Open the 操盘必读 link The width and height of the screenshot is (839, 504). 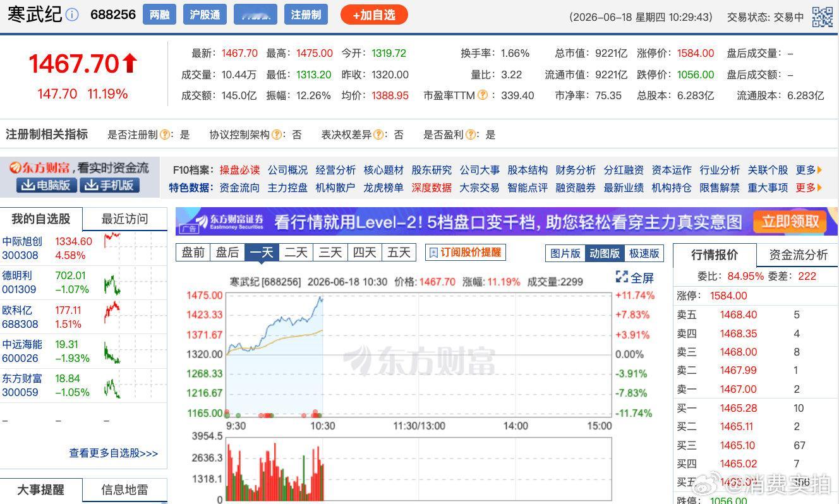239,170
